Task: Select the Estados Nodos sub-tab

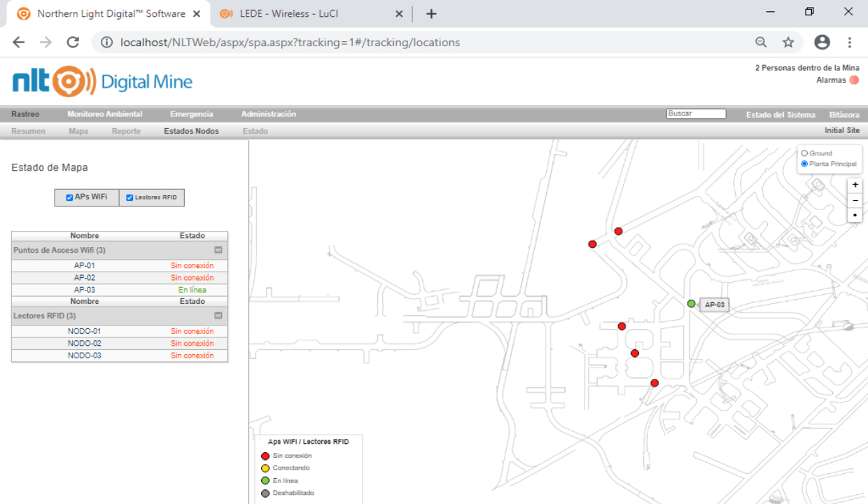Action: 191,131
